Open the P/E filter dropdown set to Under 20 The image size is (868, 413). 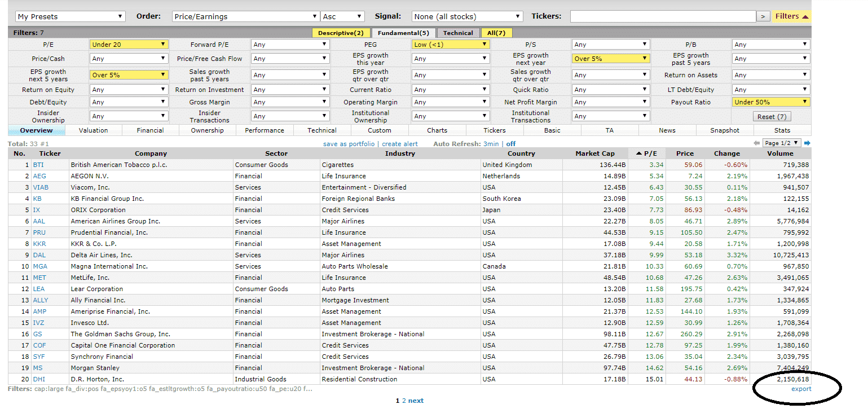point(129,44)
